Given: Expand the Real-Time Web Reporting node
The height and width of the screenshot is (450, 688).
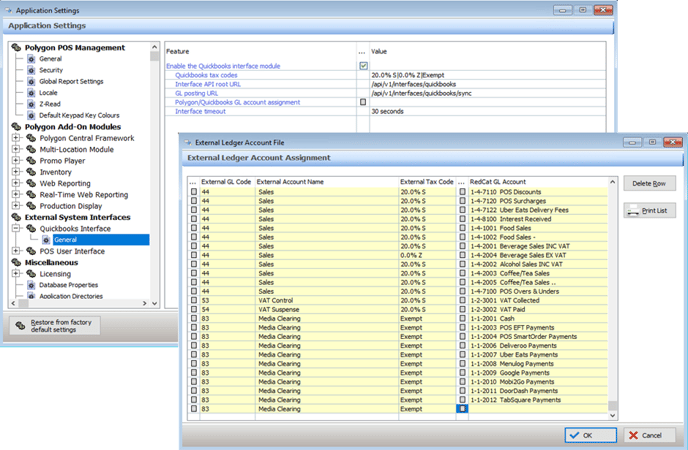Looking at the screenshot, I should point(16,194).
